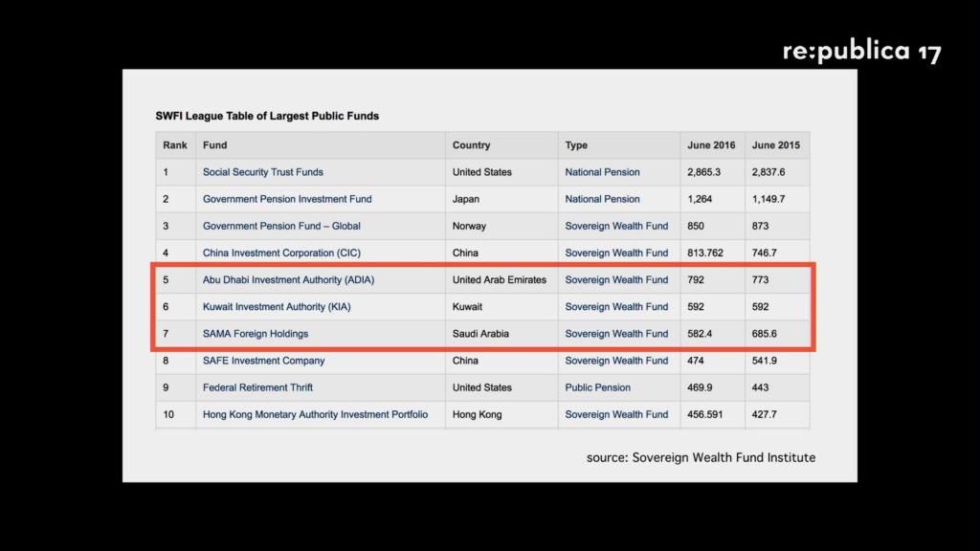Click National Pension type in Japan row
Screen dimensions: 980x551
coord(602,199)
